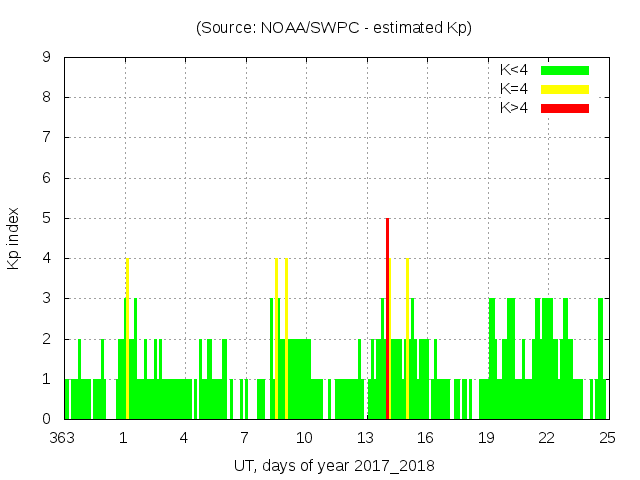Click the 'K<4' legend text
This screenshot has width=640, height=480.
514,70
